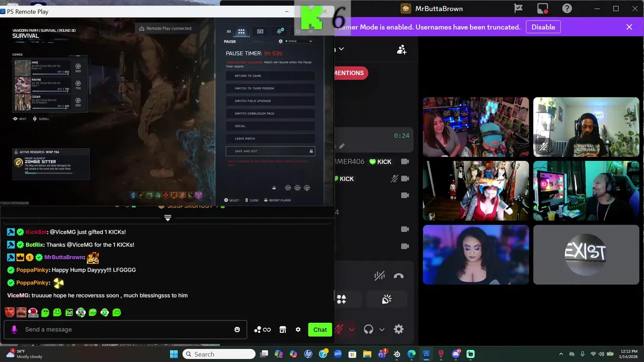Open the Discord help question mark icon
644x362 pixels.
(567, 9)
